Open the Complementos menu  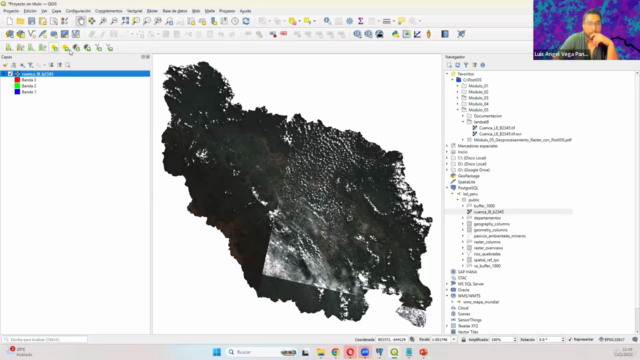[109, 11]
